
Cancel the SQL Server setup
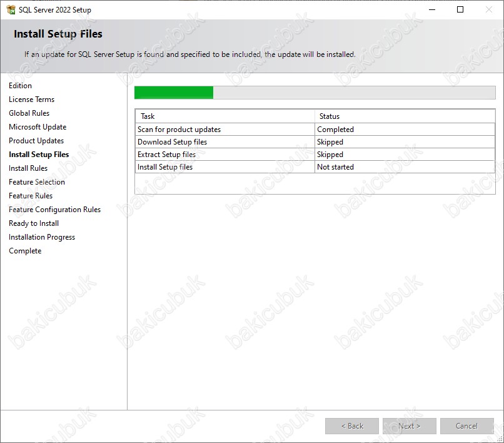tap(466, 426)
